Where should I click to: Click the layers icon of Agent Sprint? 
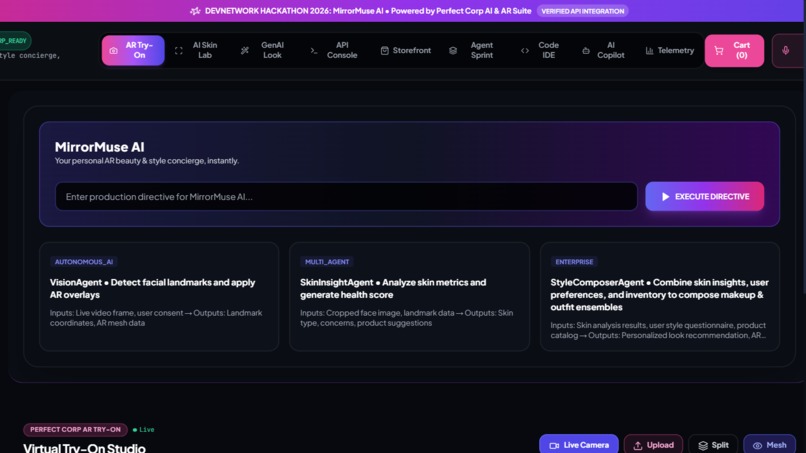[453, 50]
